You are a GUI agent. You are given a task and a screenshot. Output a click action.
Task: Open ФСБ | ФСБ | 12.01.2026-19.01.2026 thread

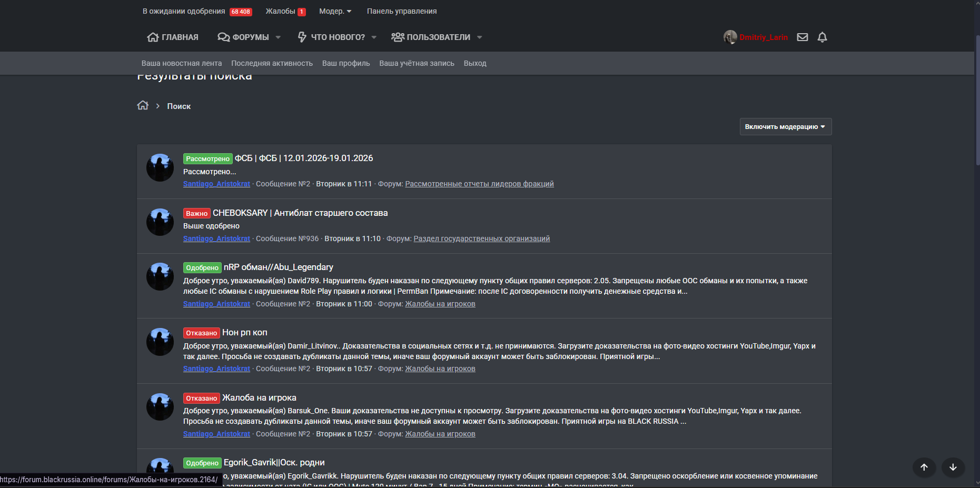pyautogui.click(x=304, y=158)
